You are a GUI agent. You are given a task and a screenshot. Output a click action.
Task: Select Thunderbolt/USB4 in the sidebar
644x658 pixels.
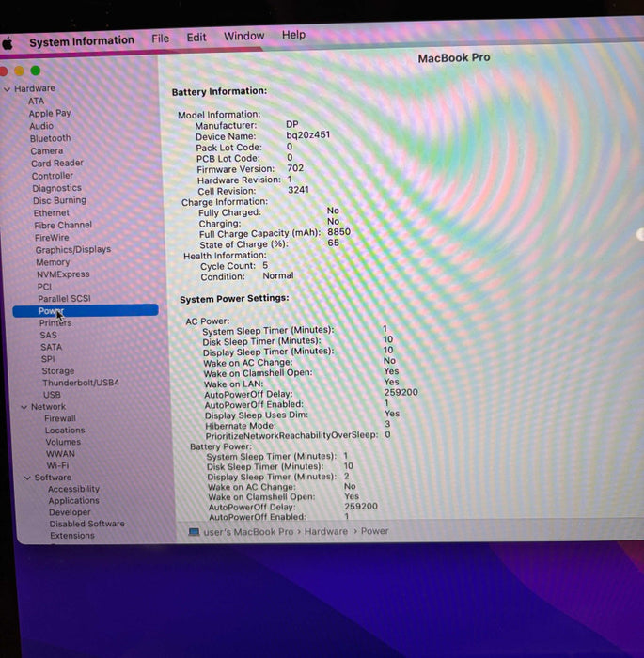tap(81, 383)
